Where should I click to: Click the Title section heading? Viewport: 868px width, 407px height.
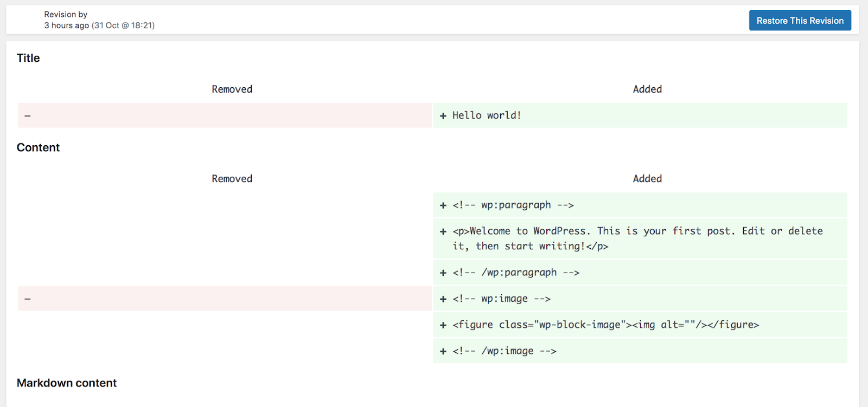(28, 58)
